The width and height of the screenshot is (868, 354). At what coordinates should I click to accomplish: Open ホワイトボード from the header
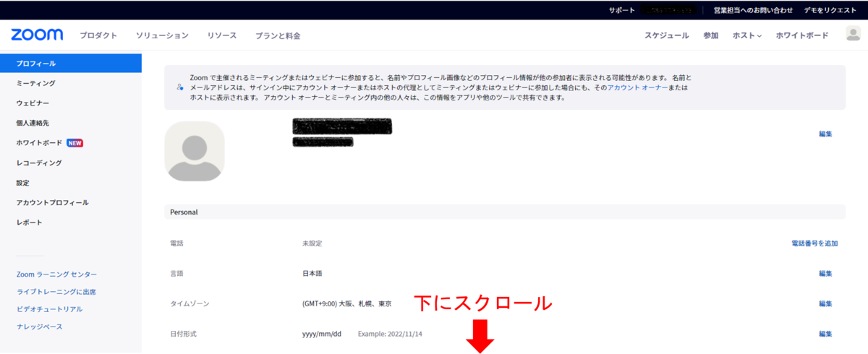(x=802, y=35)
